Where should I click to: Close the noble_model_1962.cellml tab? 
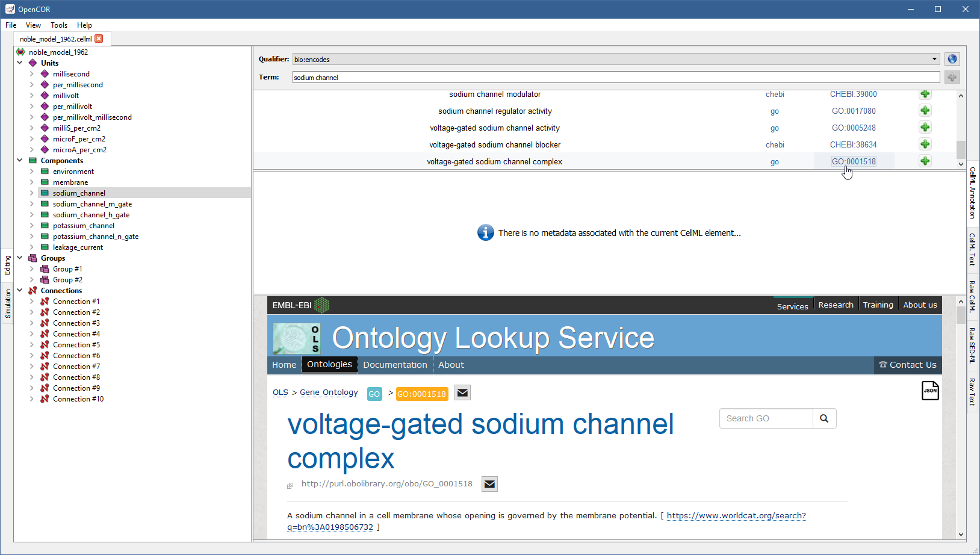point(99,39)
